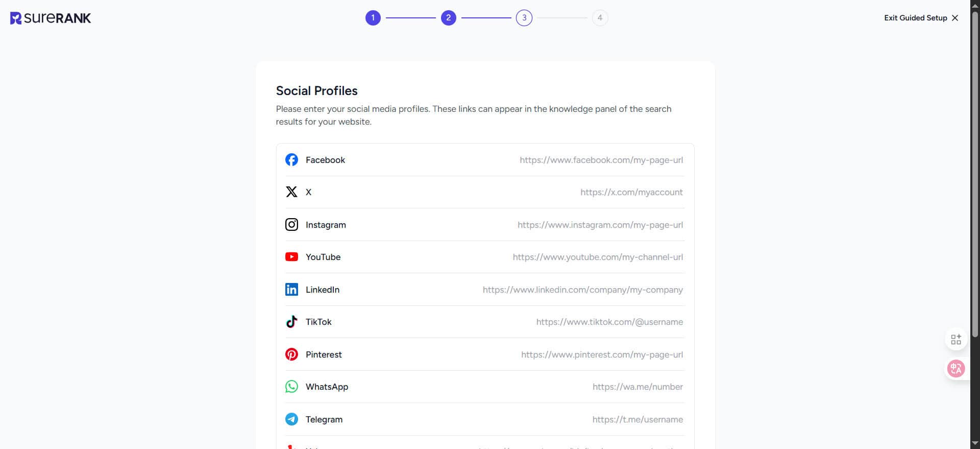Click the Telegram icon

tap(291, 419)
